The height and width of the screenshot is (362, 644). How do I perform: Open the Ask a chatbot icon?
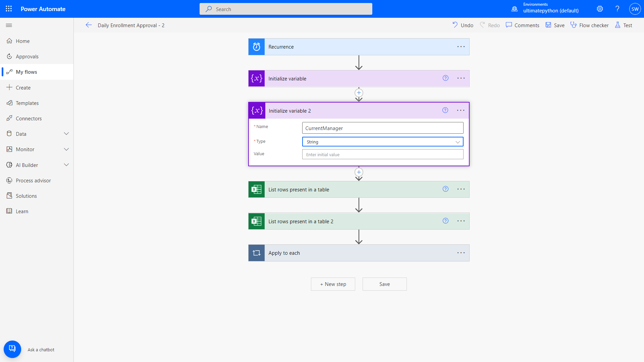(x=12, y=349)
